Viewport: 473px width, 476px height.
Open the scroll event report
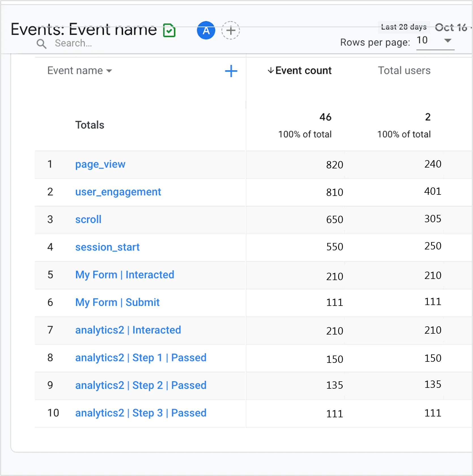point(88,219)
